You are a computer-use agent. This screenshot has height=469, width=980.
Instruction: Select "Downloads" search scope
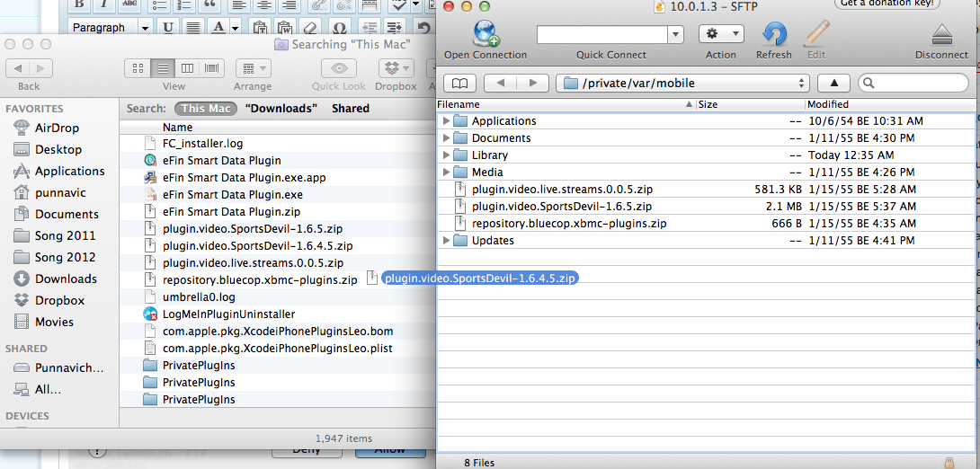click(281, 108)
